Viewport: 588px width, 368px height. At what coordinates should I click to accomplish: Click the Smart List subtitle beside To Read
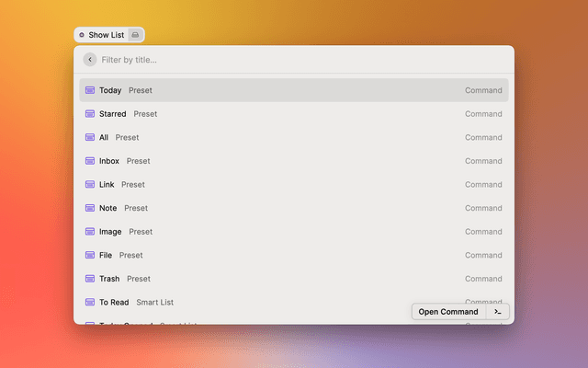[154, 302]
